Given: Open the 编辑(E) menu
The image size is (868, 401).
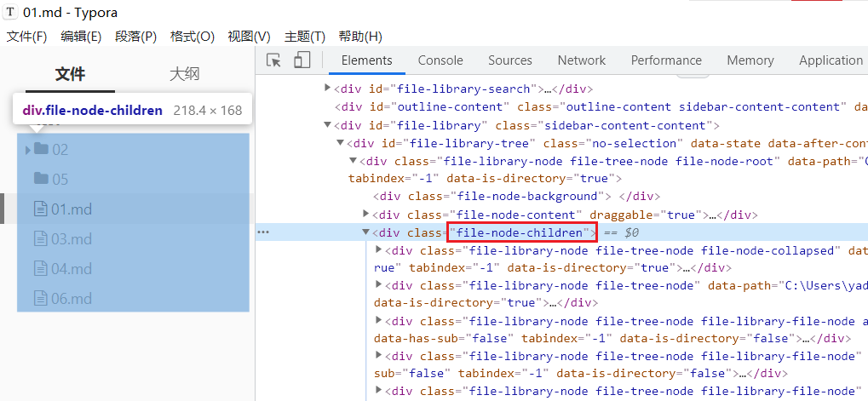Looking at the screenshot, I should point(81,37).
